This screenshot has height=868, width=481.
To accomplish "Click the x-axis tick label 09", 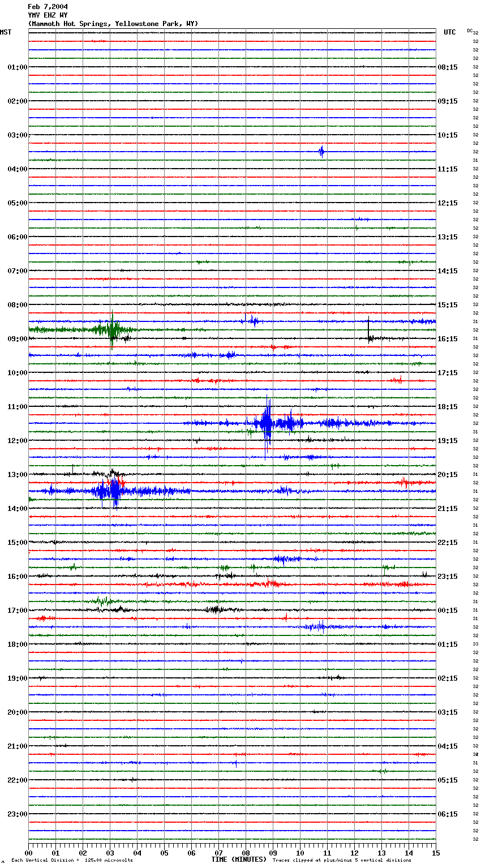I will 273,853.
